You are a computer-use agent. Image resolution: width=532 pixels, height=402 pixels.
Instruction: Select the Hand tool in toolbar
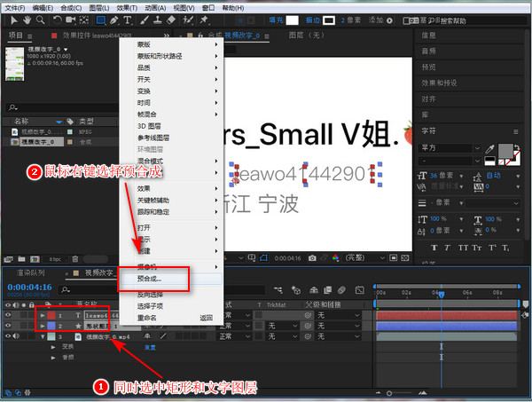coord(25,20)
